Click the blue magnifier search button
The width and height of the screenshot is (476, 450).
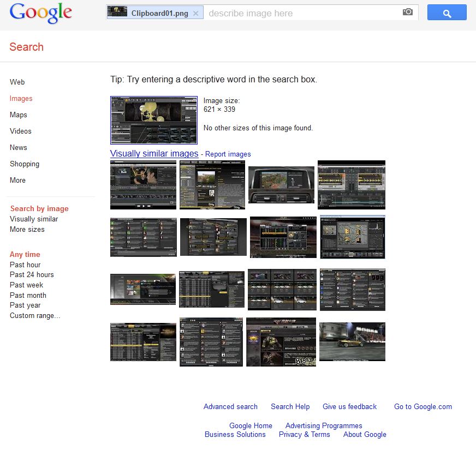pos(447,13)
